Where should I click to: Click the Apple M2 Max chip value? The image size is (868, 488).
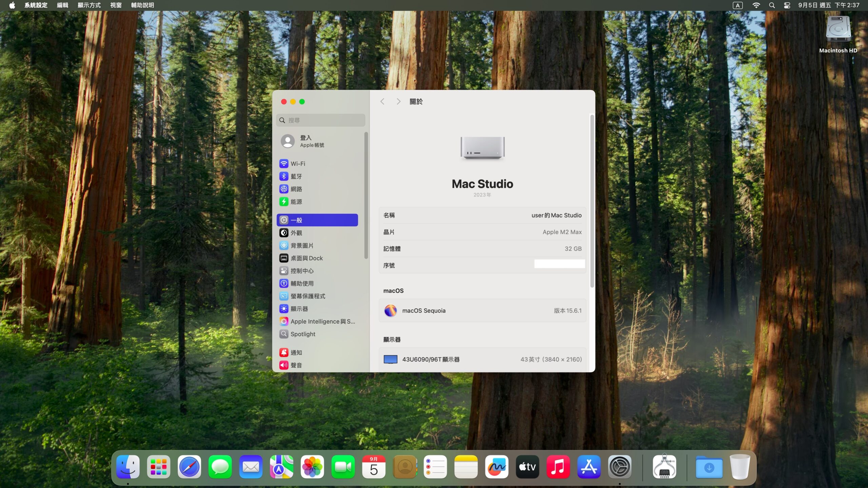click(562, 232)
